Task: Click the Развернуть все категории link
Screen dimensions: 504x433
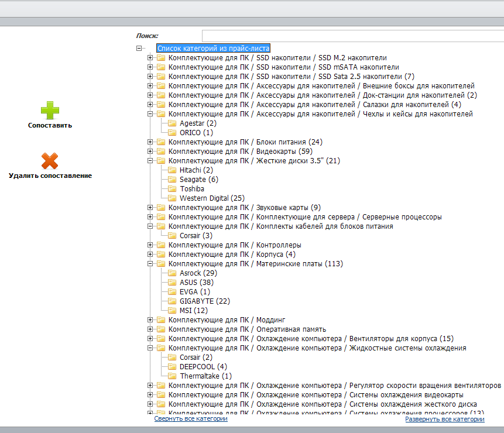Action: tap(444, 419)
